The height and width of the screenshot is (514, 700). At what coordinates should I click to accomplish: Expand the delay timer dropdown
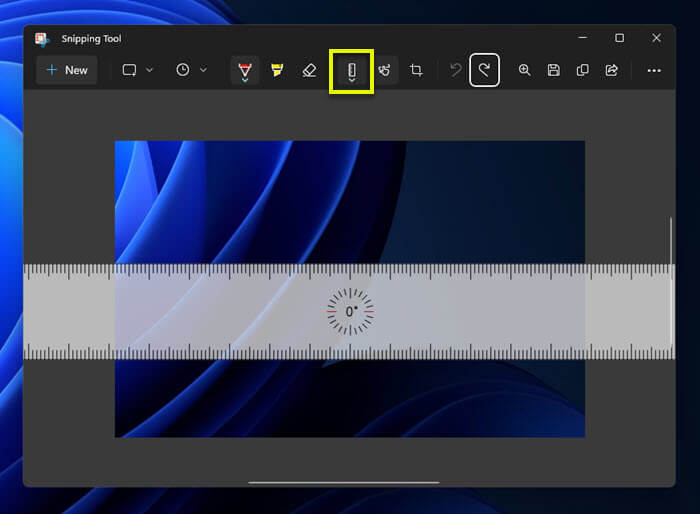[191, 70]
